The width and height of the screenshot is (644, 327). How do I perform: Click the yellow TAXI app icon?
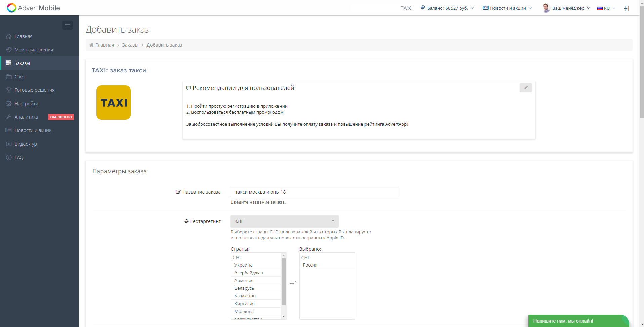114,103
